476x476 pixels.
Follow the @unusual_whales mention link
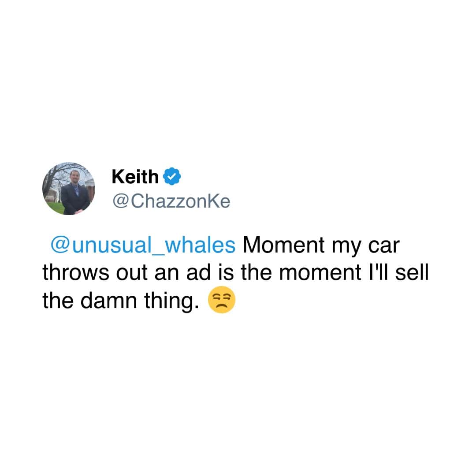pyautogui.click(x=143, y=245)
